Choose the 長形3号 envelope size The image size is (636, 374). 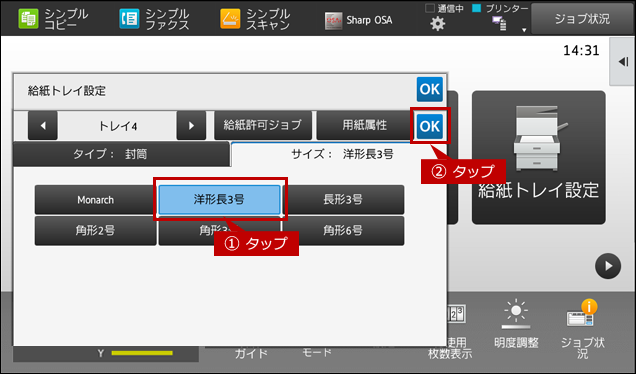tap(343, 199)
